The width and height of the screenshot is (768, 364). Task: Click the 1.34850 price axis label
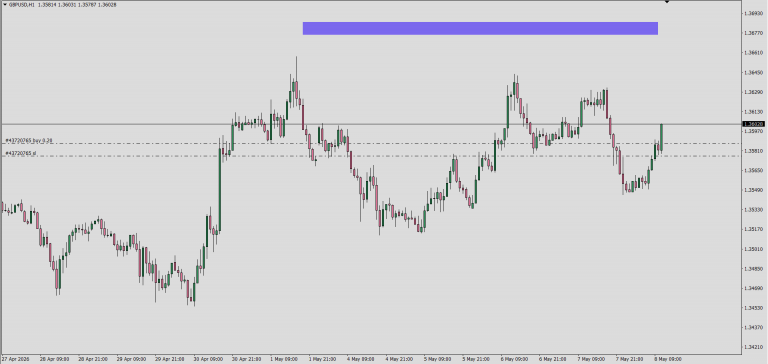(753, 268)
